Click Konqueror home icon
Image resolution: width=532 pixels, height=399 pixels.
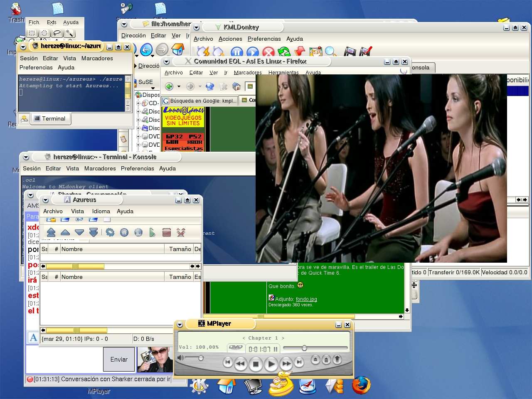tap(177, 49)
